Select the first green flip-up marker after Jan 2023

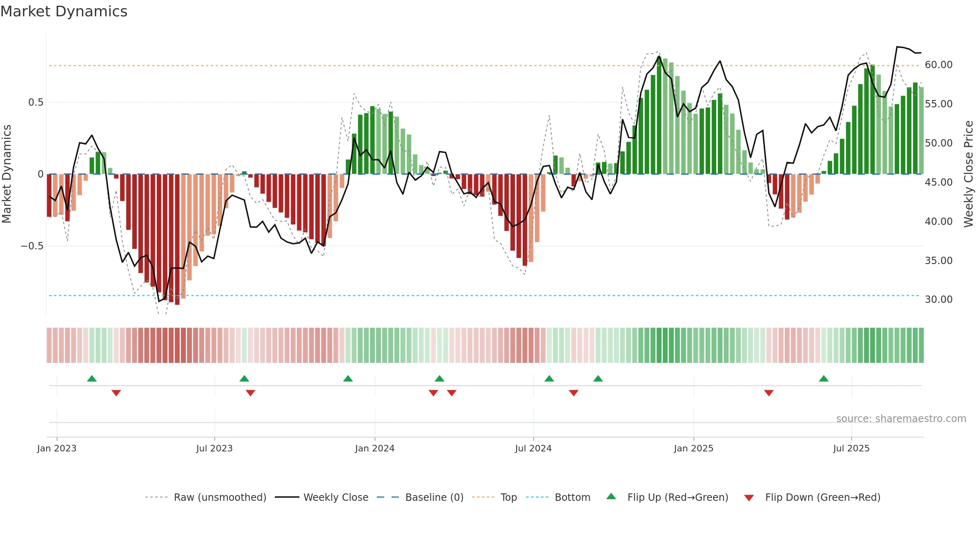coord(92,378)
